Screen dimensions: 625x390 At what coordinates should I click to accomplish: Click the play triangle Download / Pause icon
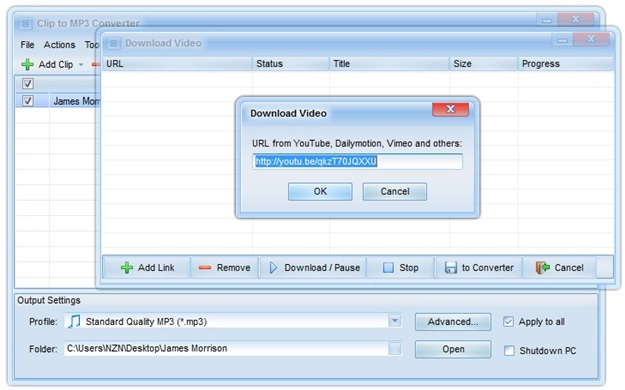(x=273, y=268)
